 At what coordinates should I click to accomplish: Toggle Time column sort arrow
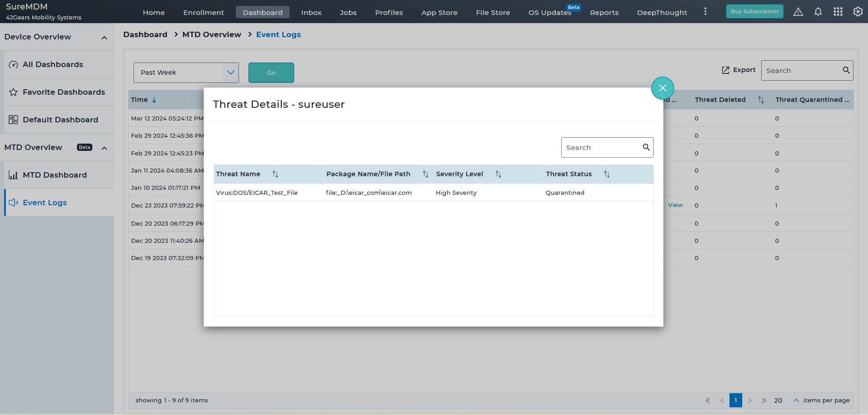pos(154,100)
